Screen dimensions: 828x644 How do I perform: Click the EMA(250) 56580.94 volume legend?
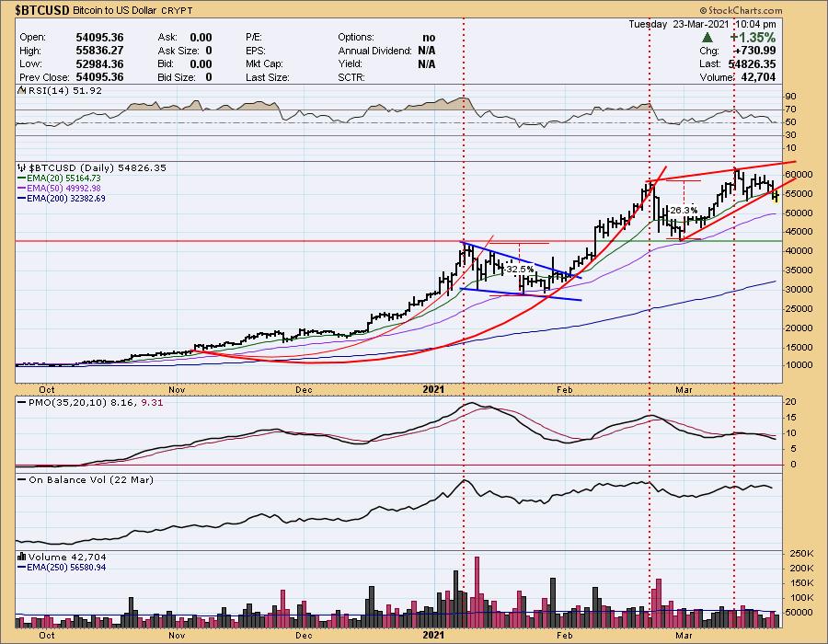pyautogui.click(x=62, y=568)
